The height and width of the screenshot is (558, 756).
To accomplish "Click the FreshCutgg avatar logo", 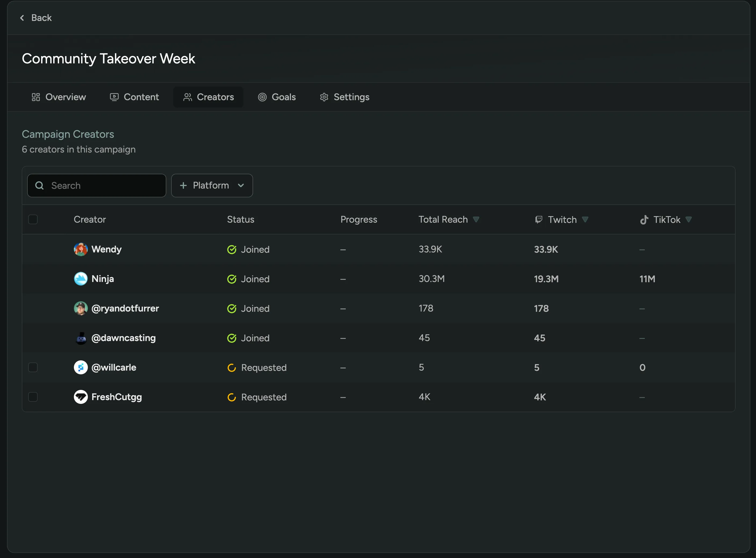I will [x=80, y=397].
